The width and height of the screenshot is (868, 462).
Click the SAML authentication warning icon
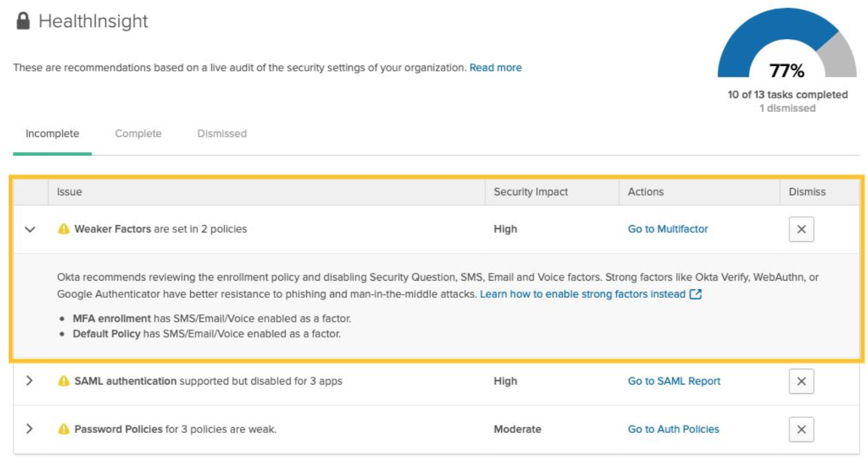[64, 381]
